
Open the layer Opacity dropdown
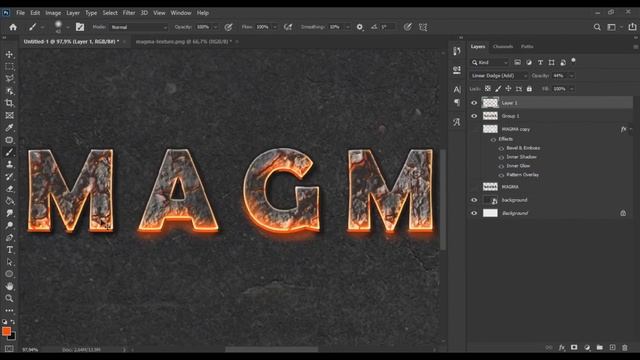[x=572, y=76]
